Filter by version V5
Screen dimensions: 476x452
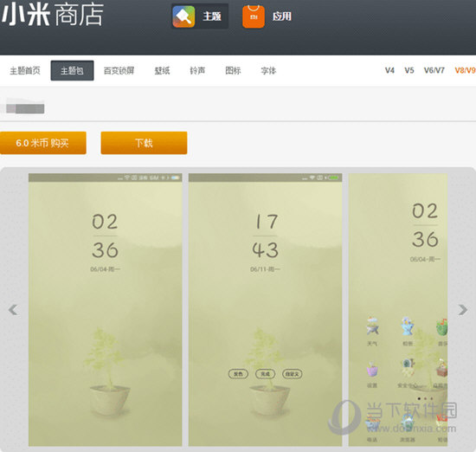409,70
